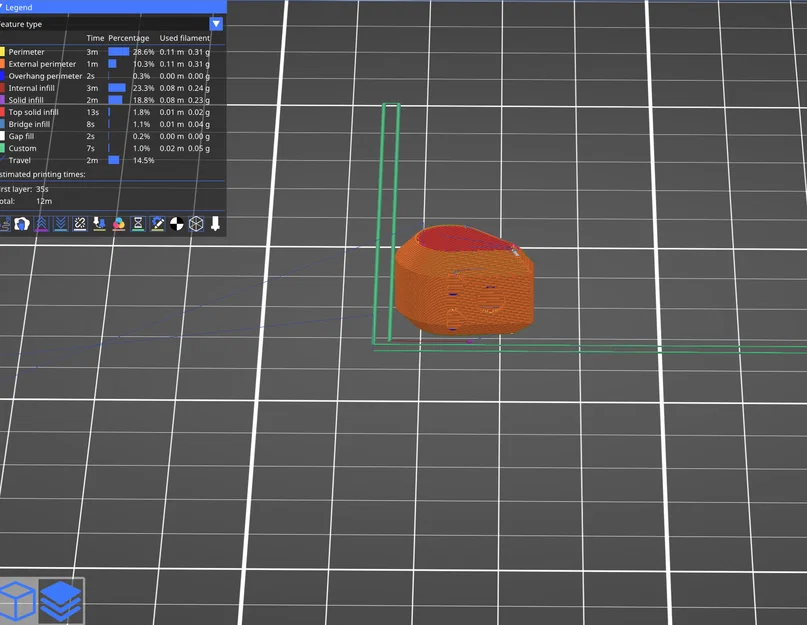Click the sliced orange model preview

pyautogui.click(x=464, y=281)
